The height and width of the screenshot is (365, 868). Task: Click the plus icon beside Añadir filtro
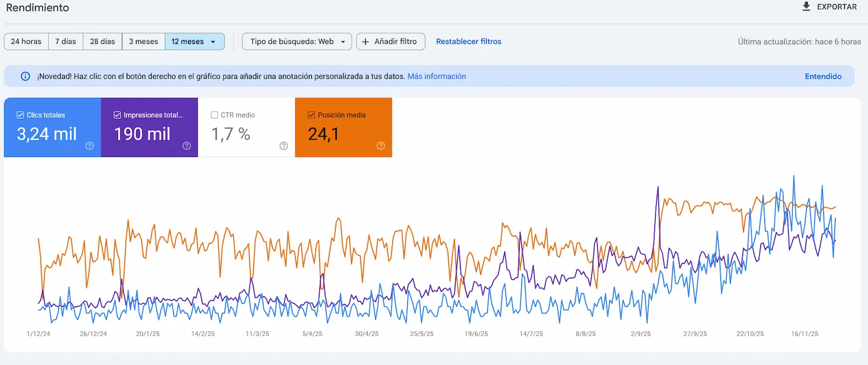pyautogui.click(x=366, y=42)
